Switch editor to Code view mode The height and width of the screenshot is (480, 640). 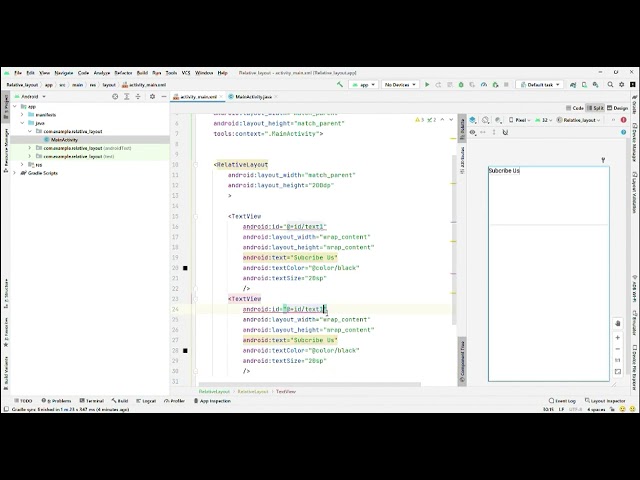575,108
